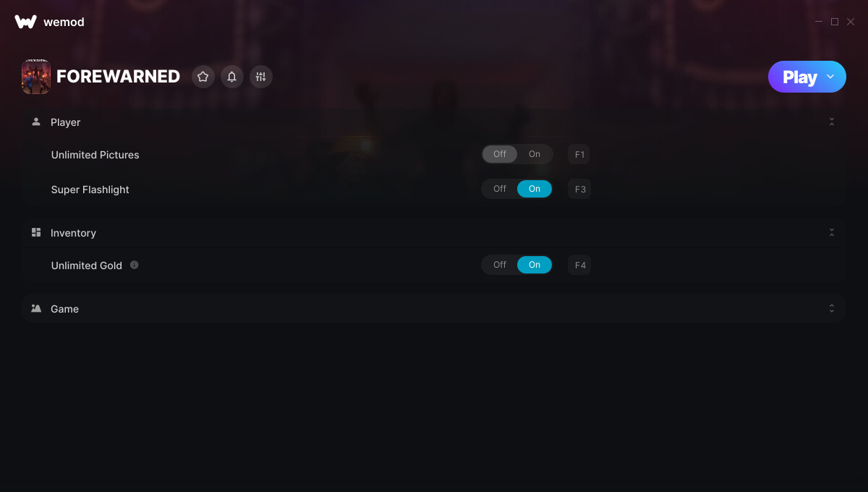This screenshot has height=492, width=868.
Task: Expand the Game section chevron
Action: [832, 308]
